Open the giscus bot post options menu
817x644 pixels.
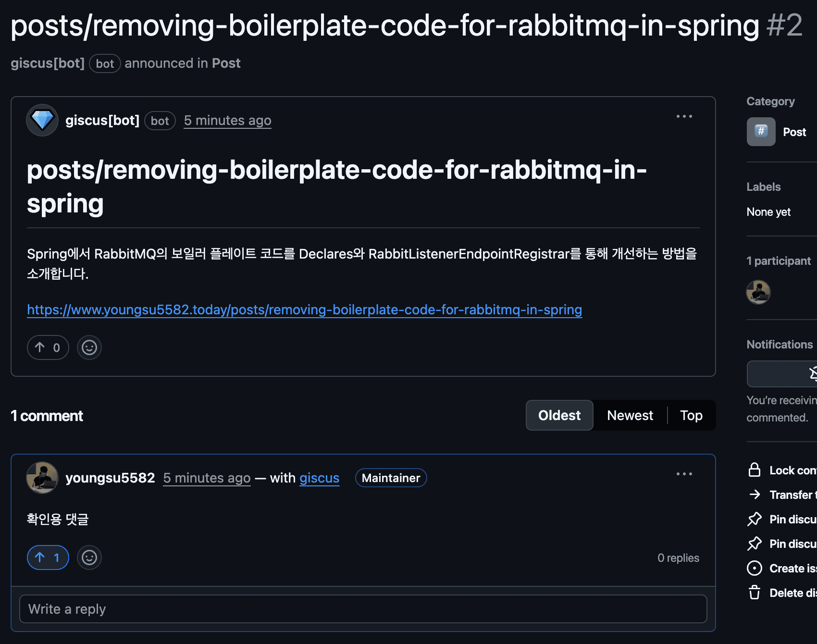(x=684, y=116)
